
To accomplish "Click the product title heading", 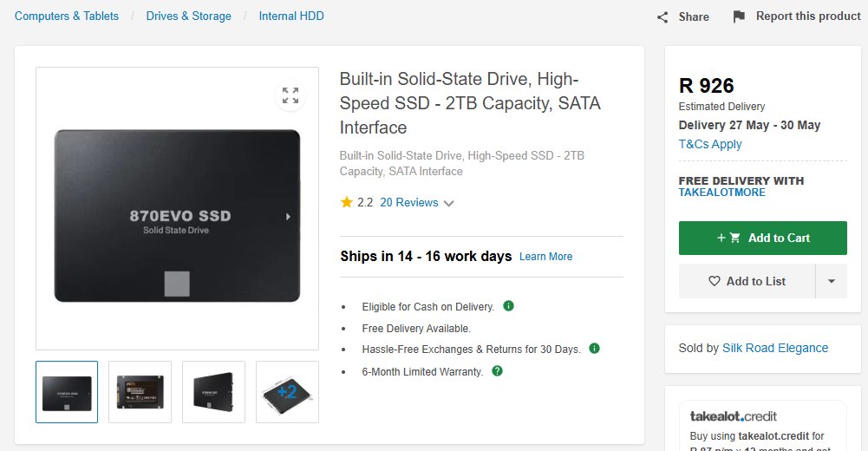I will pyautogui.click(x=470, y=103).
